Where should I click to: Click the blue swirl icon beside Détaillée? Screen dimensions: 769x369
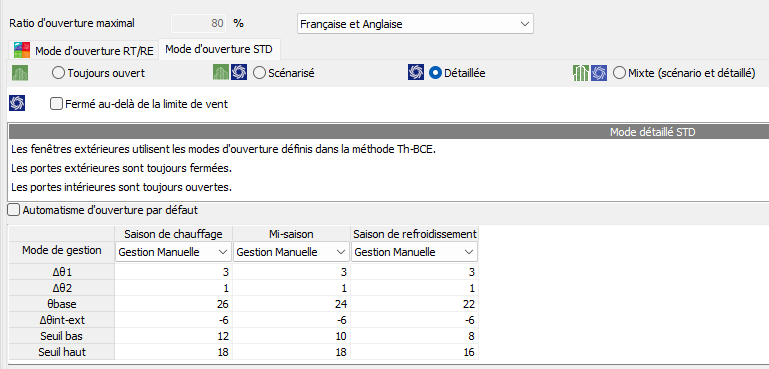[x=416, y=73]
